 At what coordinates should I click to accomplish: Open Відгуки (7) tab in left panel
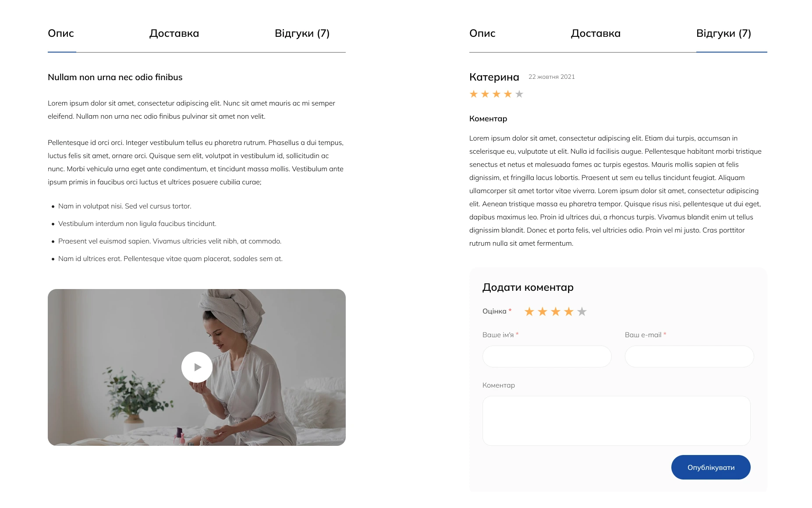click(x=302, y=33)
